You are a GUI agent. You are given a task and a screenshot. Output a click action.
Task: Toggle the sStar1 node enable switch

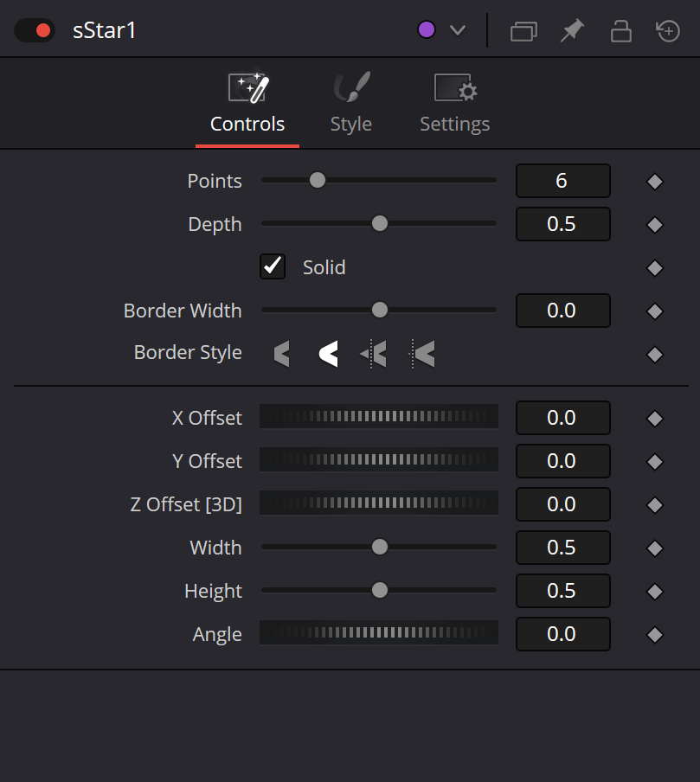[35, 30]
